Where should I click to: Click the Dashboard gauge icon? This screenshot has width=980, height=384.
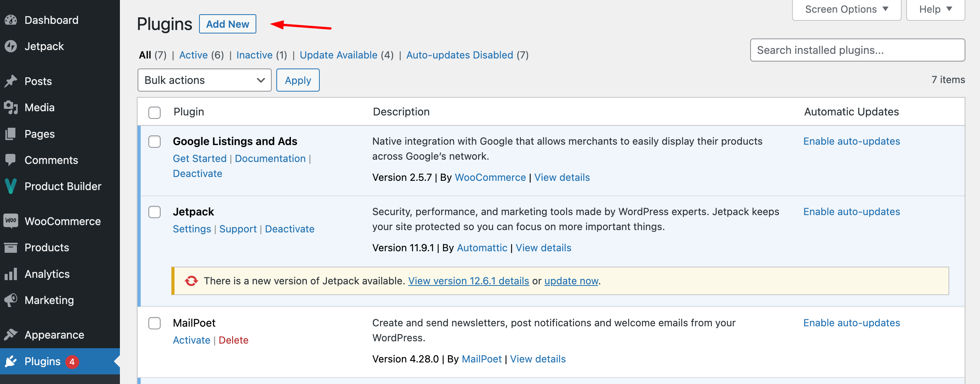pos(11,20)
